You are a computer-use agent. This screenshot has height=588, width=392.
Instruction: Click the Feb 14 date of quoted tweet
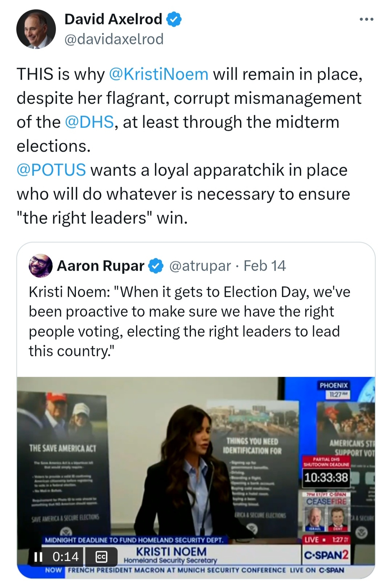click(265, 266)
